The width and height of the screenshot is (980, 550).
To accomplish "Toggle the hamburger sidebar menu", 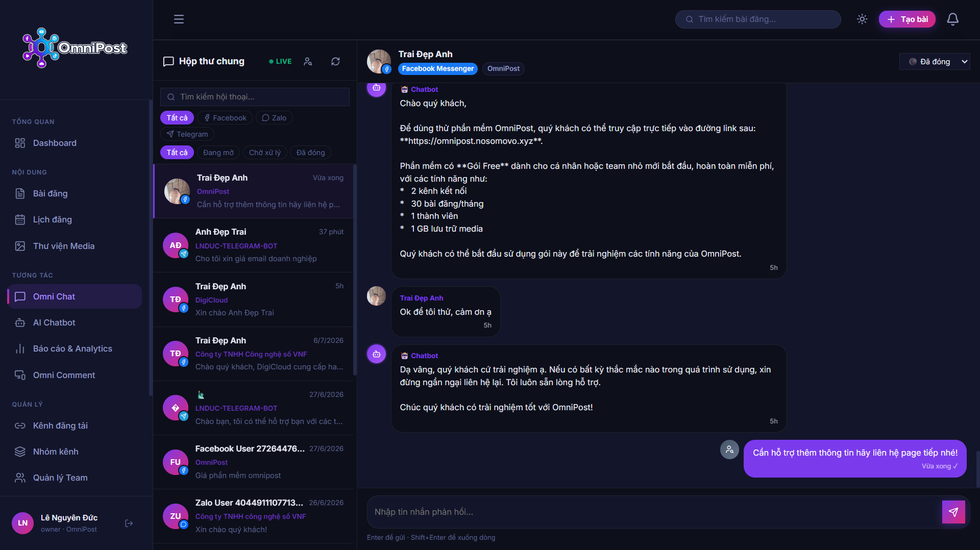I will click(179, 19).
